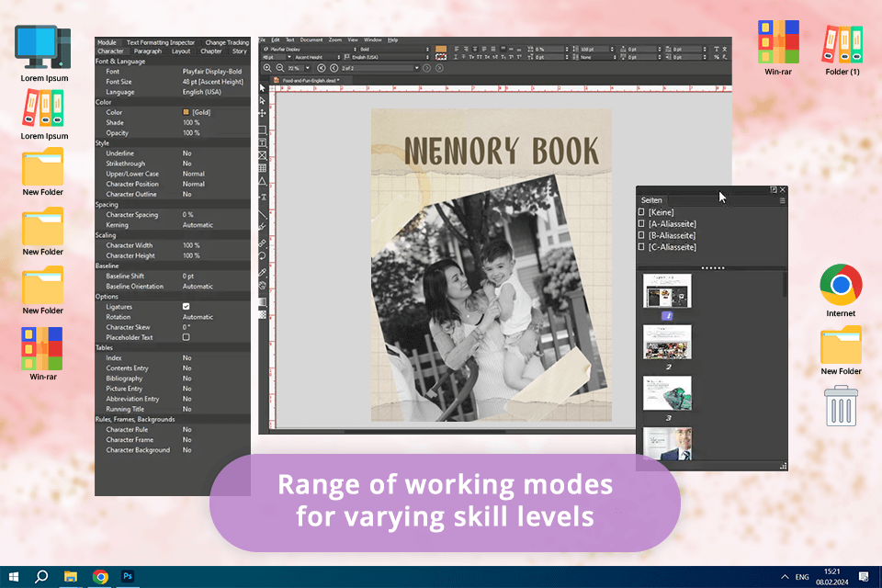This screenshot has height=588, width=882.
Task: Select page 2 thumbnail in Seiten panel
Action: click(x=667, y=342)
